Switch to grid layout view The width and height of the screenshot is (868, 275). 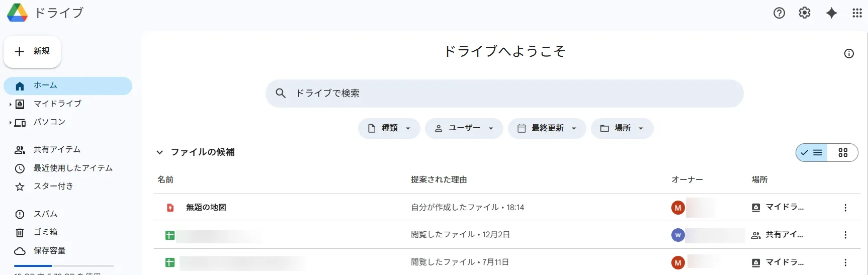point(843,153)
